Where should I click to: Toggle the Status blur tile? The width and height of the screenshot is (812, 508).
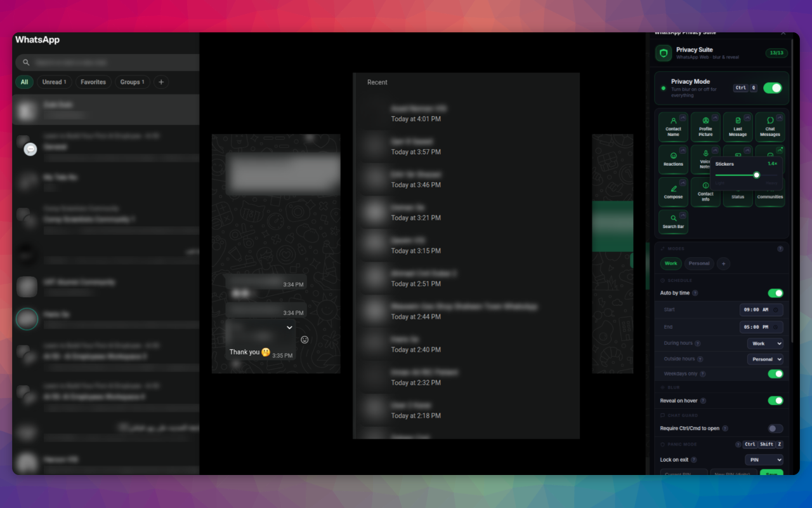738,196
